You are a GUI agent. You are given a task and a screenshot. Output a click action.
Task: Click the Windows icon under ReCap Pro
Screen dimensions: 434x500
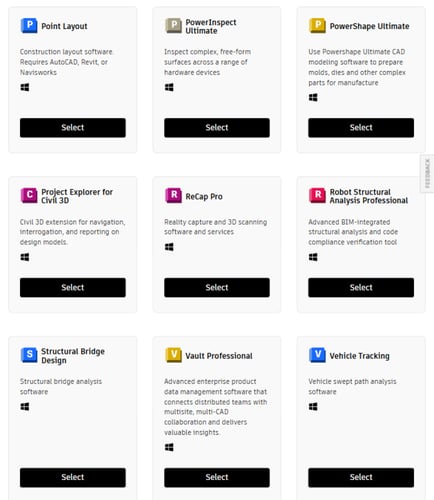pos(169,247)
